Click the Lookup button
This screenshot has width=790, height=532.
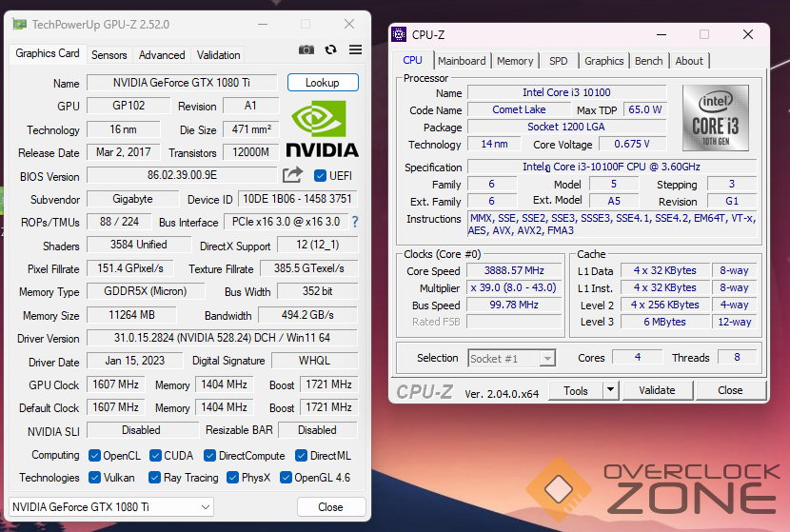click(x=323, y=83)
